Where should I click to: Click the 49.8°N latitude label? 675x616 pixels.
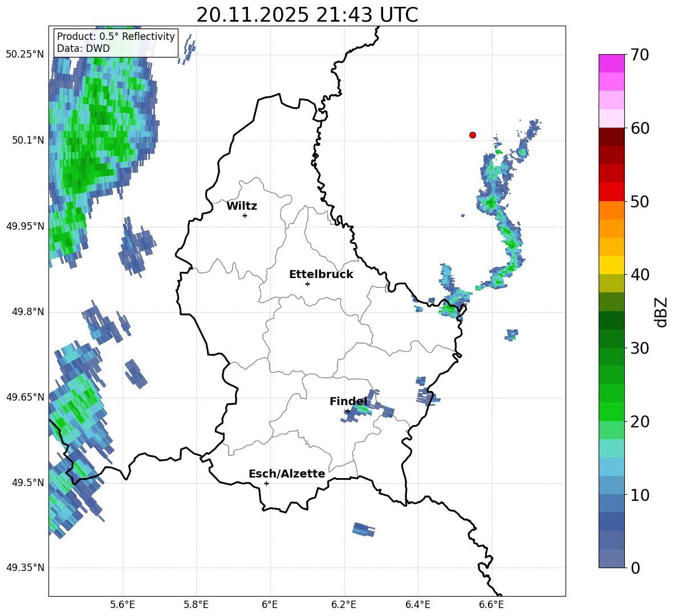(x=28, y=312)
